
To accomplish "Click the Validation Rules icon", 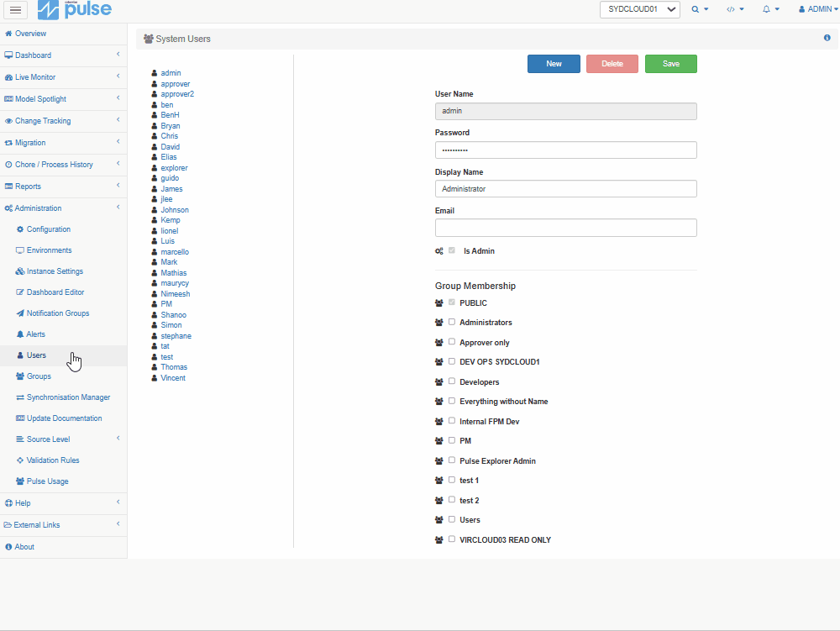I will [x=20, y=460].
